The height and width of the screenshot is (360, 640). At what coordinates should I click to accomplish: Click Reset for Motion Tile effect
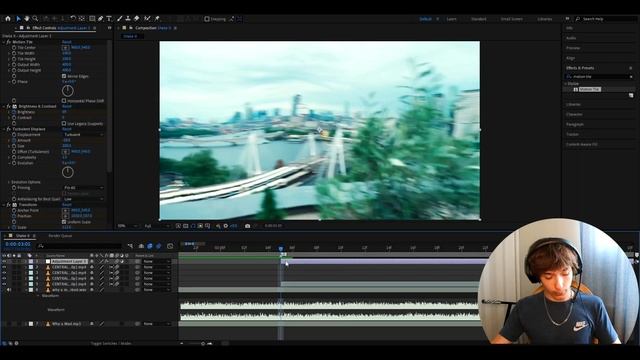(67, 42)
